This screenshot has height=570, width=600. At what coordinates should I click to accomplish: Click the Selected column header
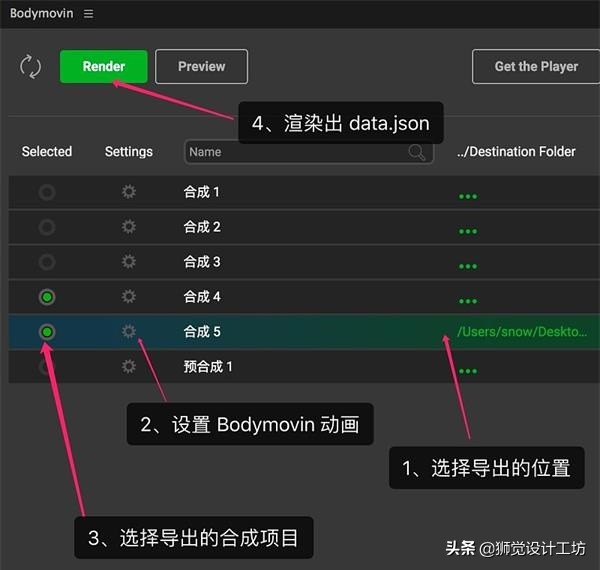47,151
